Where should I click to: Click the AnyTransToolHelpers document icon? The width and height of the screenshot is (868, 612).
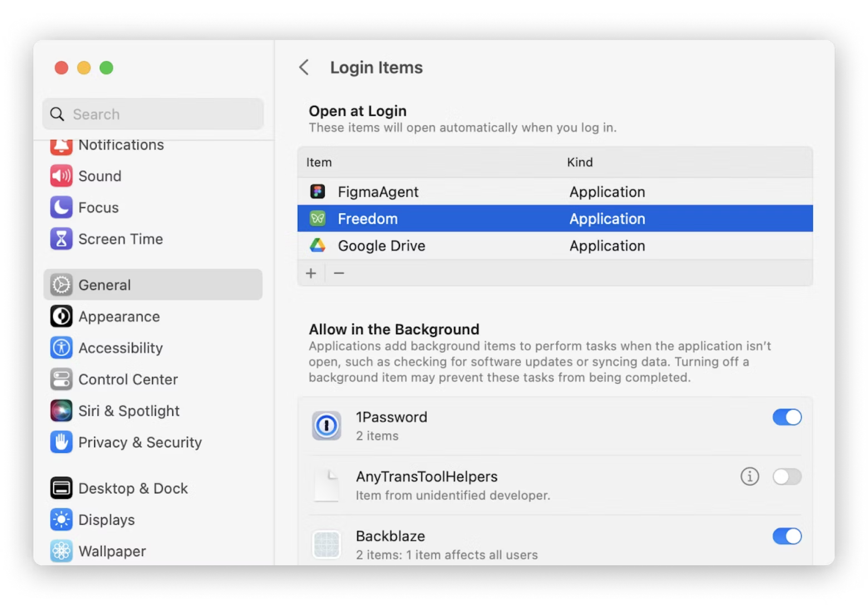(327, 485)
